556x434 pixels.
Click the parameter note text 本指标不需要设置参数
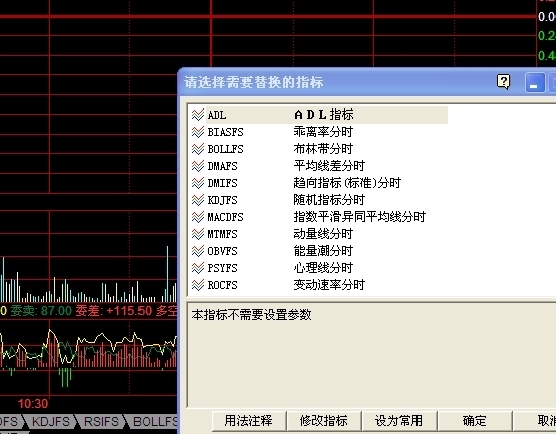[251, 315]
